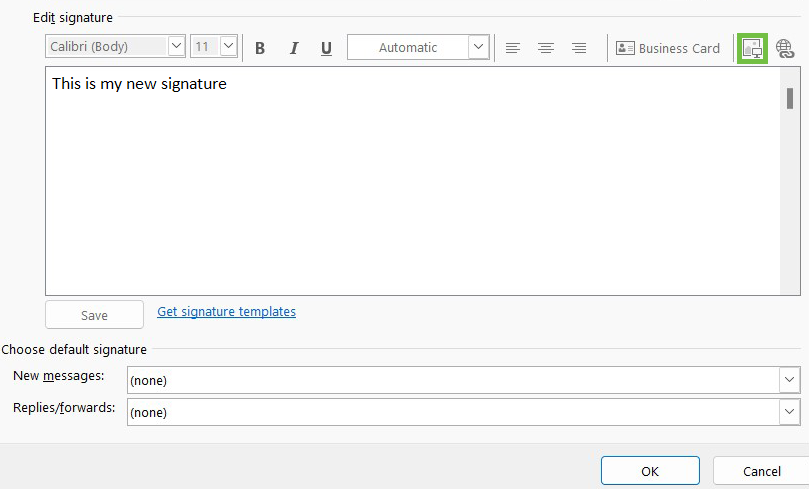This screenshot has height=489, width=809.
Task: Cancel the signature dialog
Action: pos(762,471)
